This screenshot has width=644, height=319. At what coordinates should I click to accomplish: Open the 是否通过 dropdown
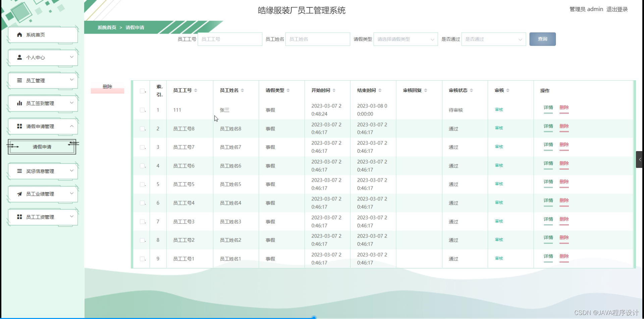click(x=493, y=39)
